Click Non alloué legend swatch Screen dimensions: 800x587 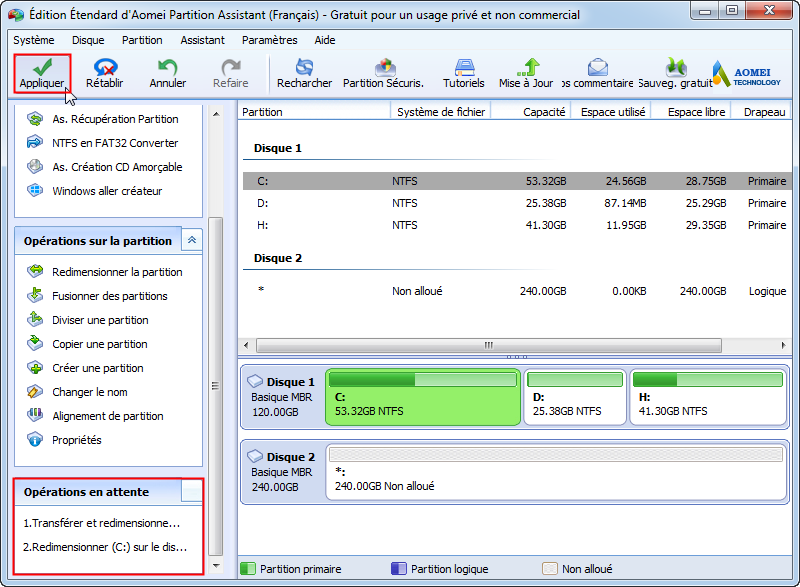(549, 569)
